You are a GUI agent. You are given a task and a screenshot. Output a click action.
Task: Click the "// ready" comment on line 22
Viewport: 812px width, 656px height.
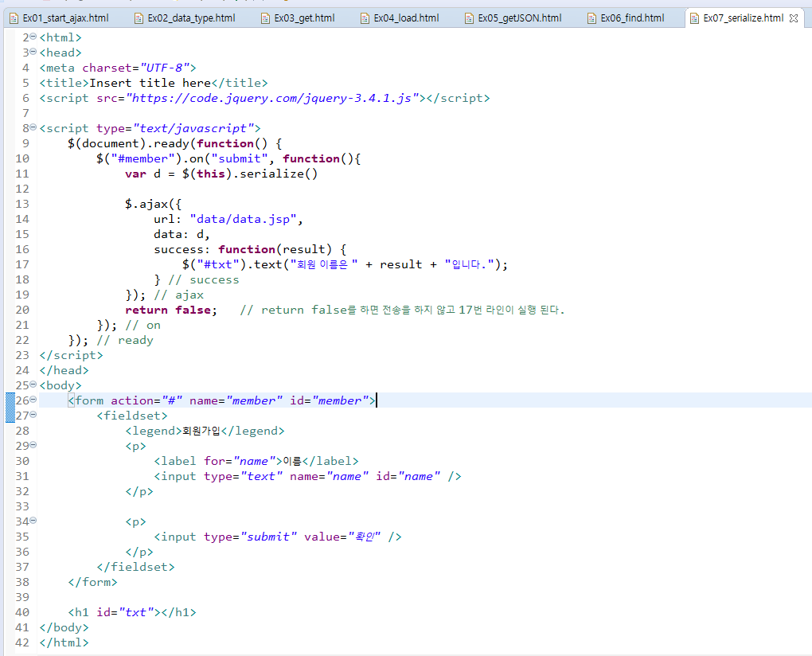125,340
